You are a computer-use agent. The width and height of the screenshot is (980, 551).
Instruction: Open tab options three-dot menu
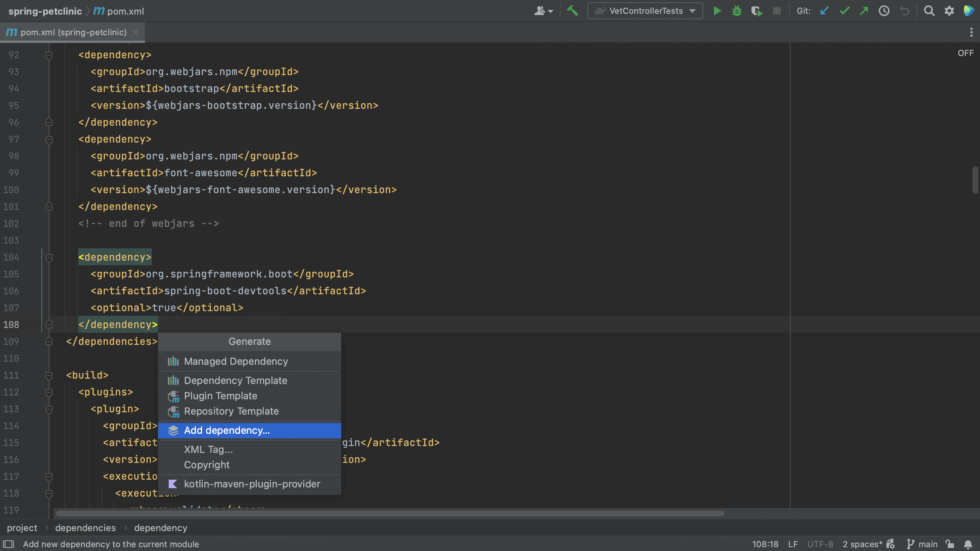[x=971, y=32]
